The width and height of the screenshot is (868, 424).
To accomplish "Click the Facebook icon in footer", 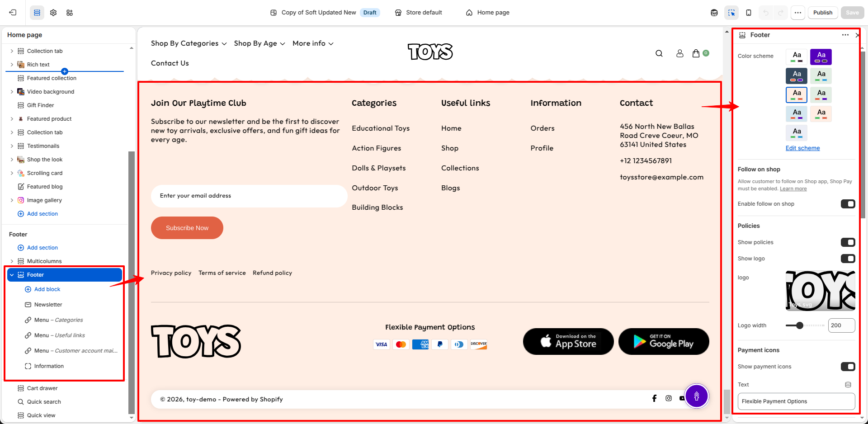I will tap(654, 398).
